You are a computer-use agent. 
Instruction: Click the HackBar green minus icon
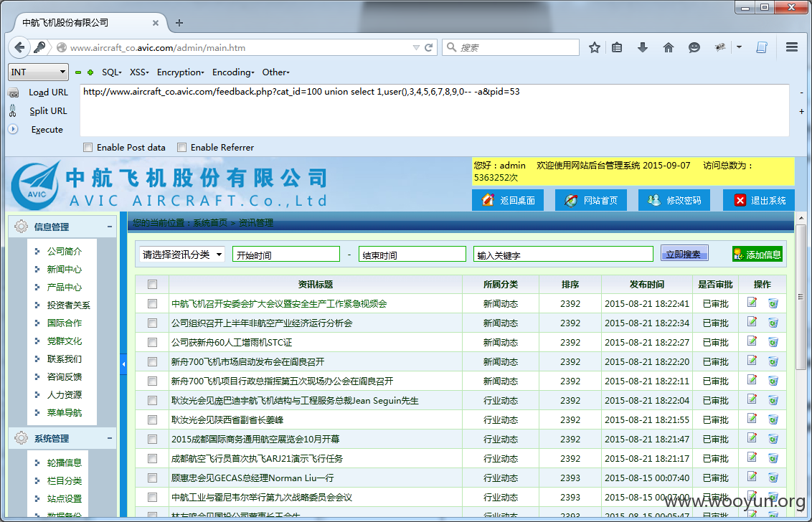point(78,72)
